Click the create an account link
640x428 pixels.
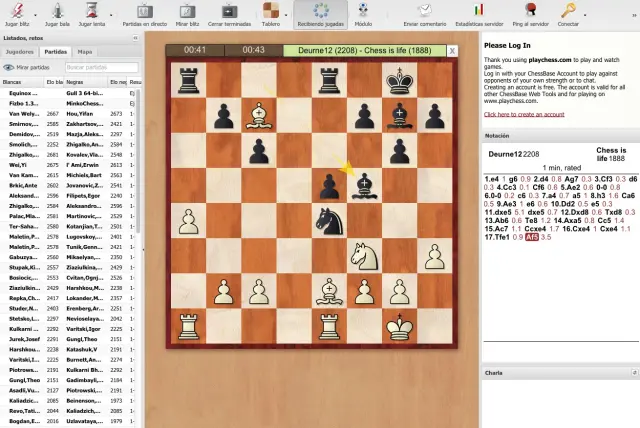tap(524, 114)
